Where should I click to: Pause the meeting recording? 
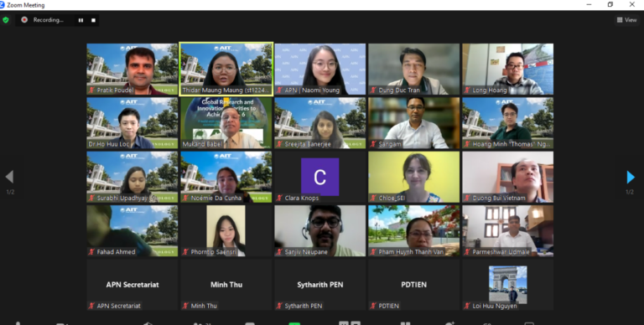point(80,20)
